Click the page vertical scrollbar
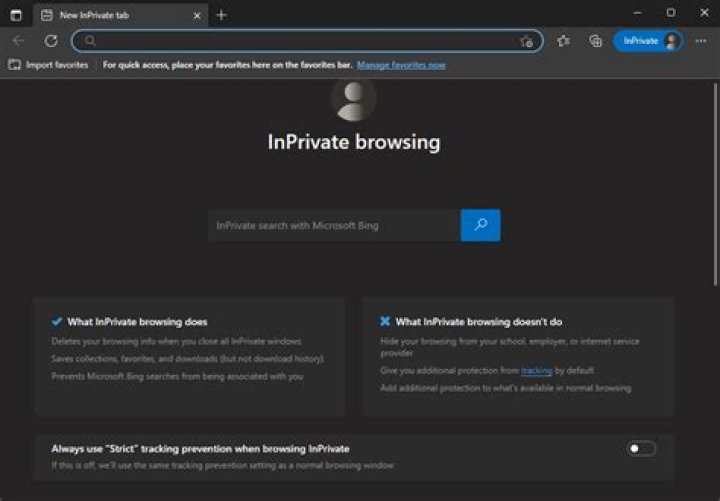720x501 pixels. [x=715, y=185]
